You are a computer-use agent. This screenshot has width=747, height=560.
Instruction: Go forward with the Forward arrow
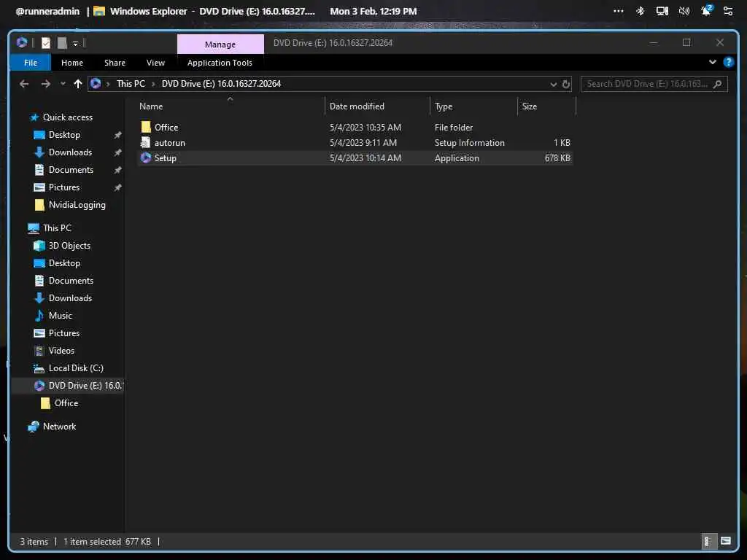46,84
